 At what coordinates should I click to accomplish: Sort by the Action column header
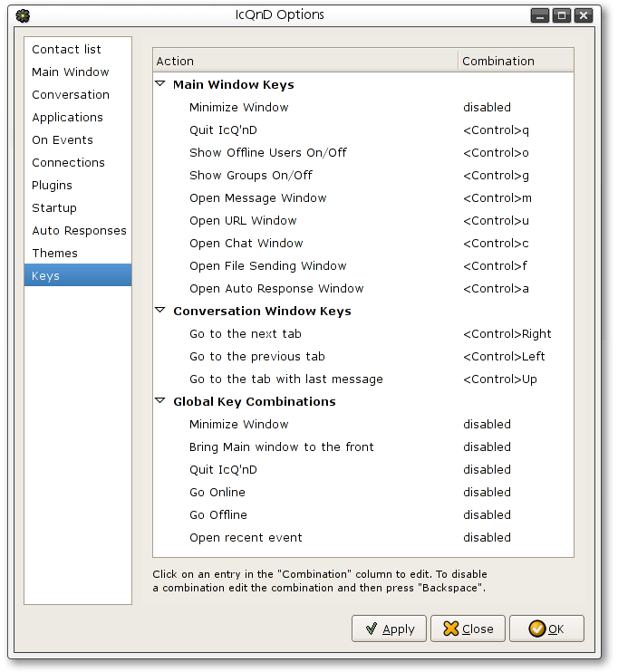coord(304,61)
